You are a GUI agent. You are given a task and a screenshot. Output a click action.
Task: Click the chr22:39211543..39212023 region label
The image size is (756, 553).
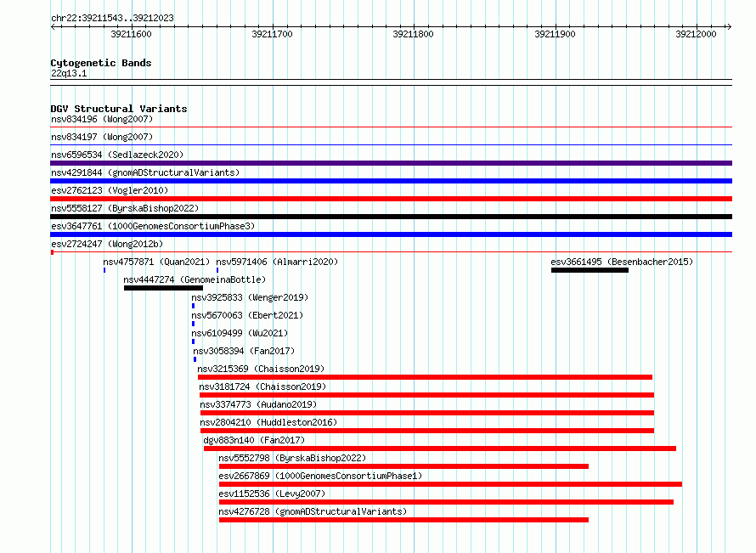pyautogui.click(x=112, y=18)
